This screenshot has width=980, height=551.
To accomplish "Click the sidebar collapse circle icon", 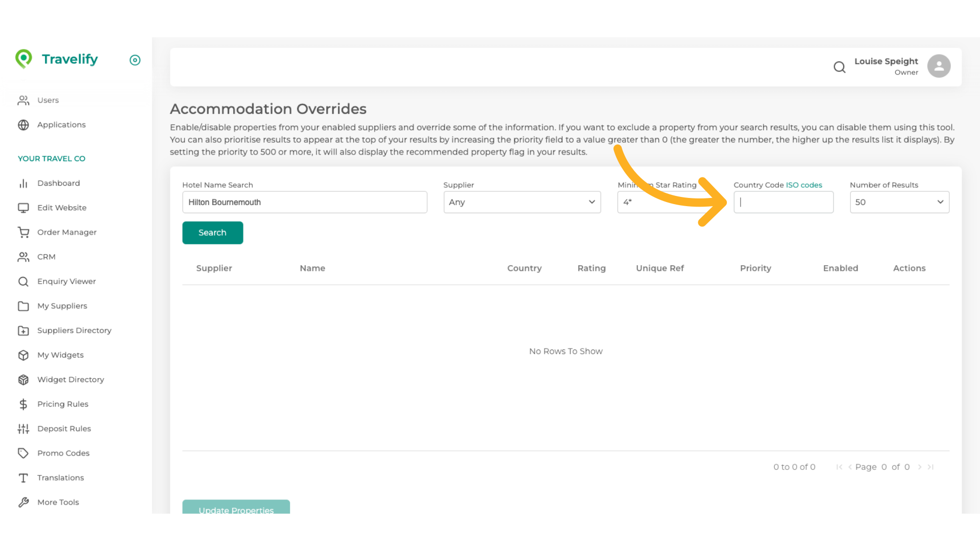I will pyautogui.click(x=135, y=60).
